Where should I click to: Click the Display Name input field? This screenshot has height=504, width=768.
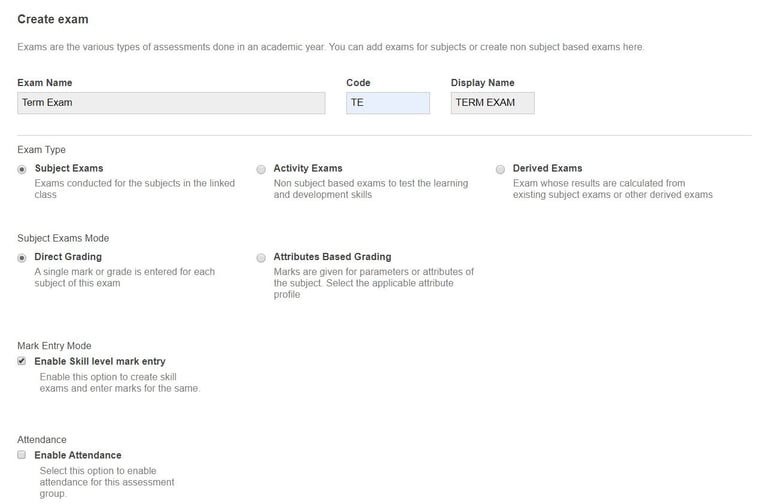click(492, 102)
